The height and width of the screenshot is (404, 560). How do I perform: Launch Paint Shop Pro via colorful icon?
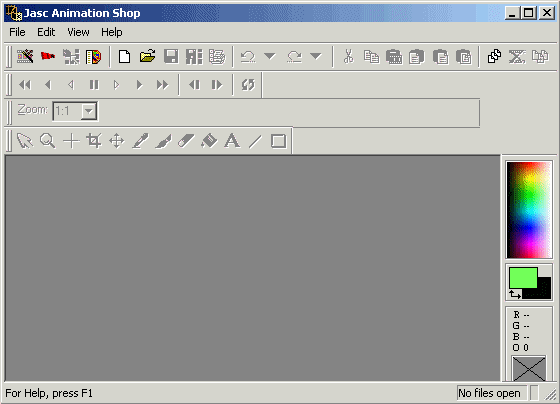[94, 57]
